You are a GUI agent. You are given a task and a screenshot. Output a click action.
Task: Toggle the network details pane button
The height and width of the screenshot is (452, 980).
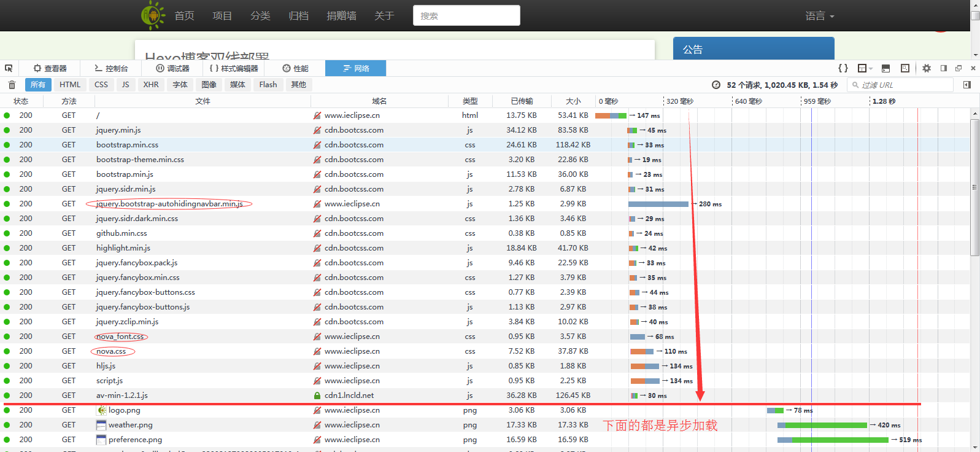point(967,85)
